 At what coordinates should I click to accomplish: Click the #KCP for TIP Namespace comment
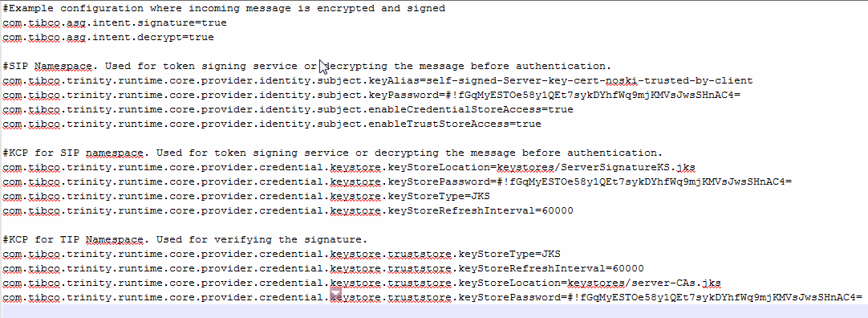(185, 239)
